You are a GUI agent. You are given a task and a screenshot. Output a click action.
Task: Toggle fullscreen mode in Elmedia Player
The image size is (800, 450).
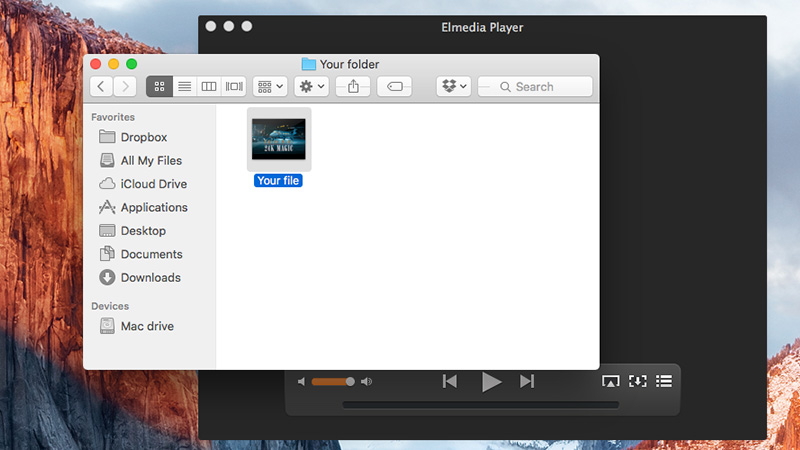tap(638, 381)
